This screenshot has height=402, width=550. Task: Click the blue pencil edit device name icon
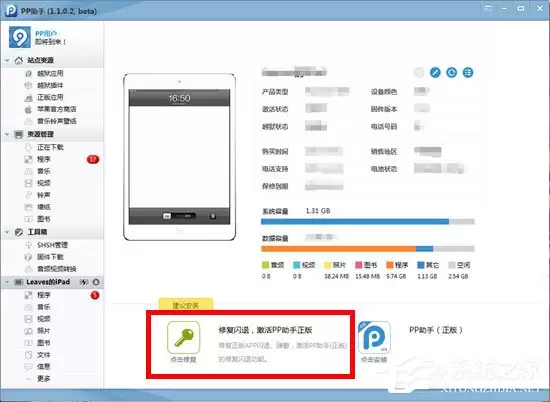tap(435, 73)
